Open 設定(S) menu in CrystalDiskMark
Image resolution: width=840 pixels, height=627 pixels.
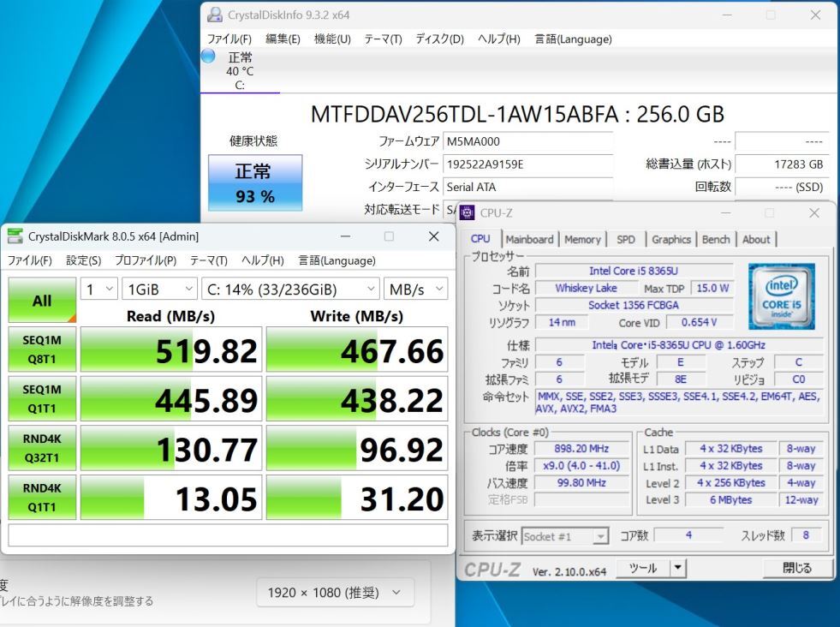(x=84, y=260)
